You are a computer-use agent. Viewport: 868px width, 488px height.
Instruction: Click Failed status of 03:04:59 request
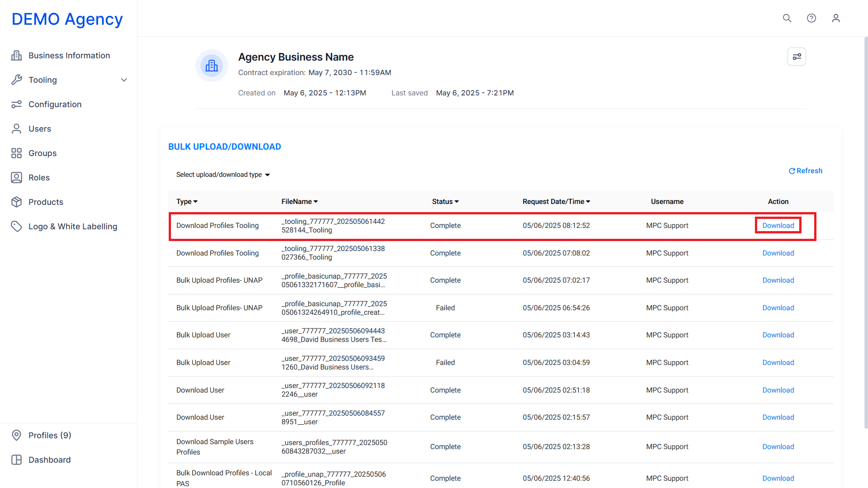[x=445, y=363]
